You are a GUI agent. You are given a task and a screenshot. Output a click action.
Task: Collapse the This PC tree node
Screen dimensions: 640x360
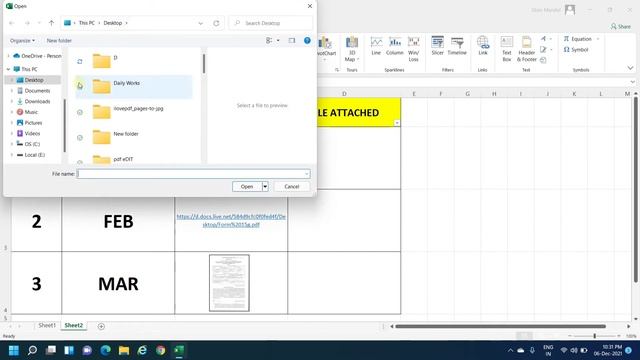[8, 69]
